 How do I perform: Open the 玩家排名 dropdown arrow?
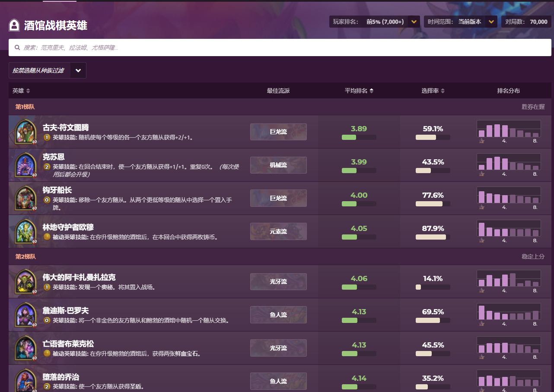click(x=414, y=22)
